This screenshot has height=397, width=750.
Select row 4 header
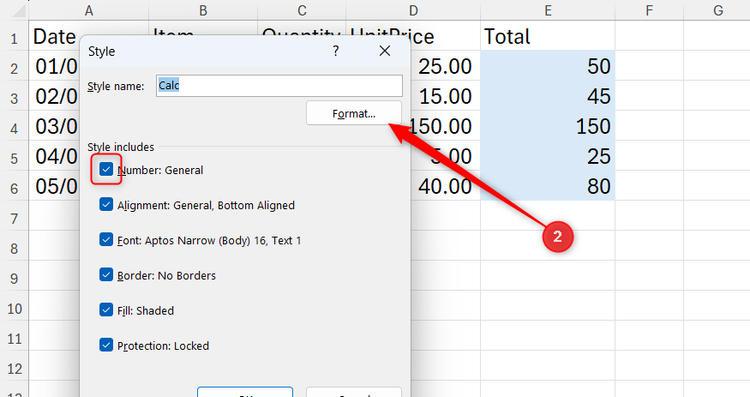pos(14,128)
